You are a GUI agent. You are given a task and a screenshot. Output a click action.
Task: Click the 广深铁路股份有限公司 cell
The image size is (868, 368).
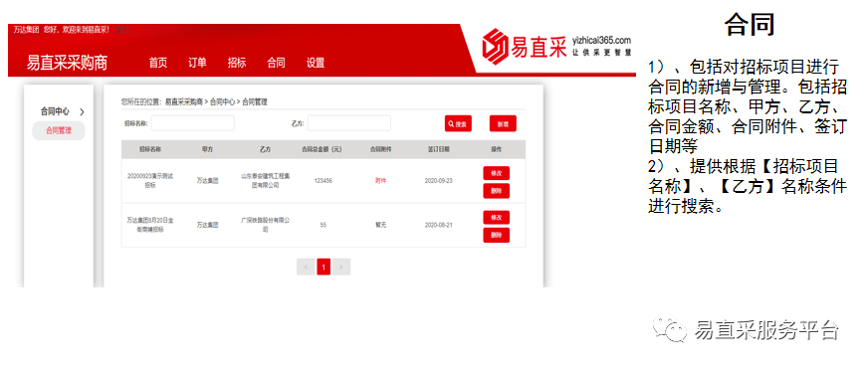tap(265, 225)
